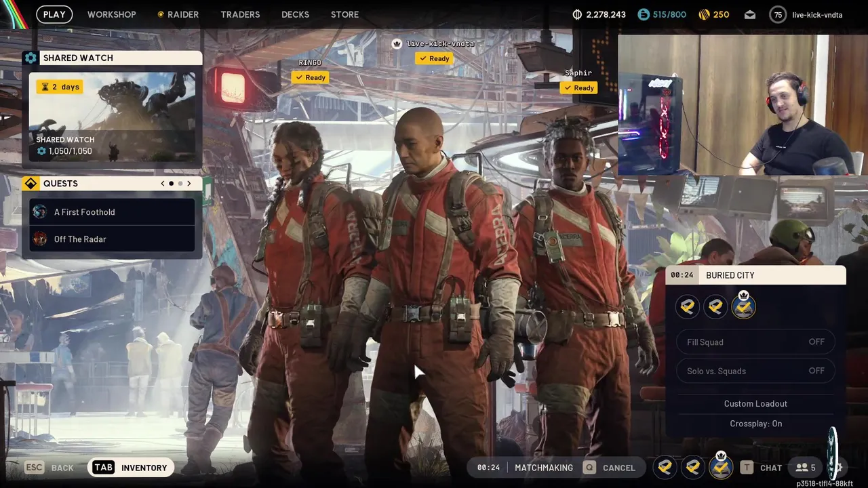868x488 pixels.
Task: Click the second squad member ready icon in Buried City panel
Action: [x=715, y=307]
